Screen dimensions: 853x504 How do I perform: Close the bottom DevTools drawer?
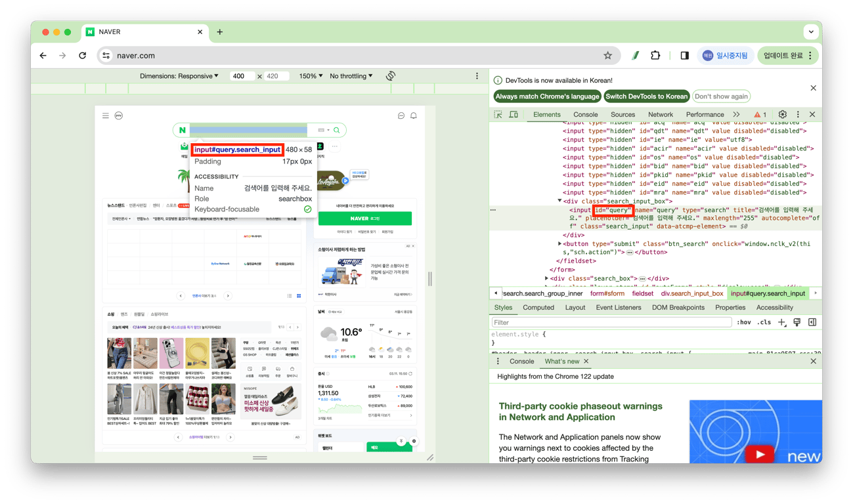pos(813,362)
